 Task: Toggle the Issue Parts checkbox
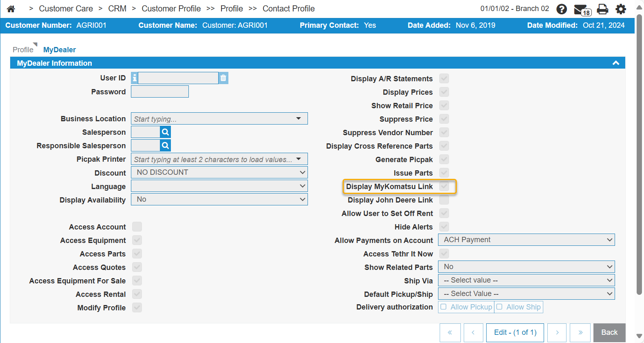(x=444, y=173)
